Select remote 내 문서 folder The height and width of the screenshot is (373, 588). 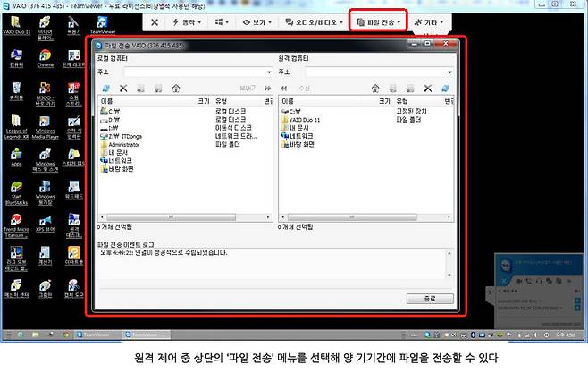(296, 128)
